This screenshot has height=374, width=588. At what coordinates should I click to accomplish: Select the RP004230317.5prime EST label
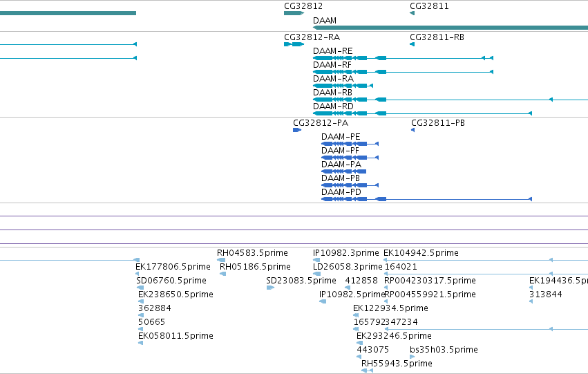pos(430,281)
